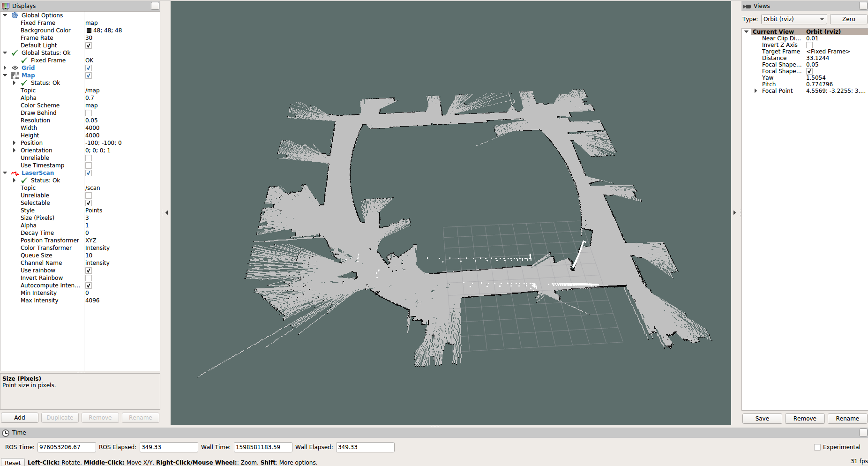Expand the Map Position property
This screenshot has width=868, height=466.
pyautogui.click(x=14, y=143)
